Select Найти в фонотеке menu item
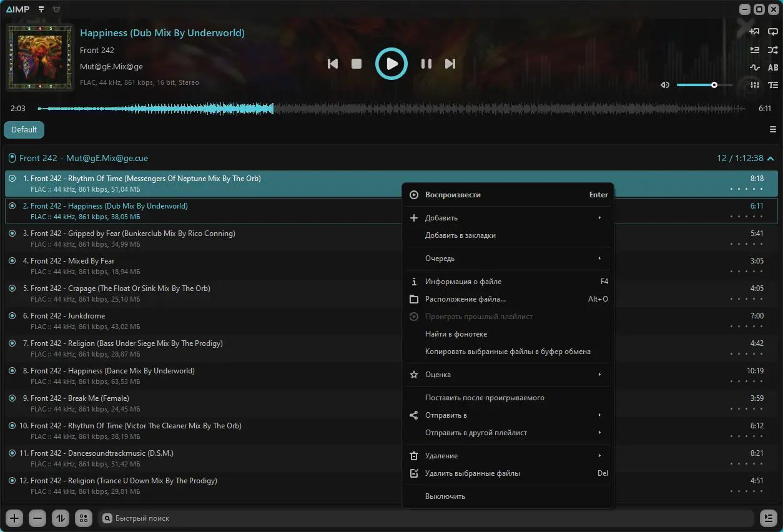The width and height of the screenshot is (783, 532). click(x=508, y=334)
